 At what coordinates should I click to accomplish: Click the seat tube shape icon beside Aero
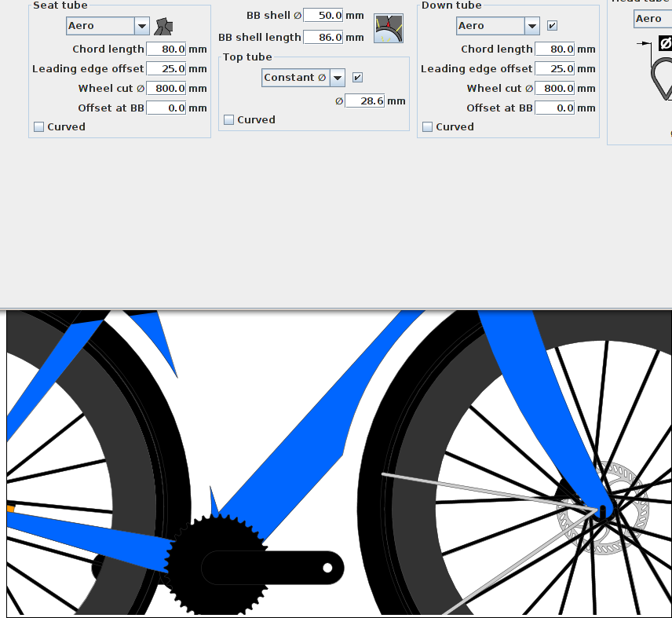[x=163, y=27]
